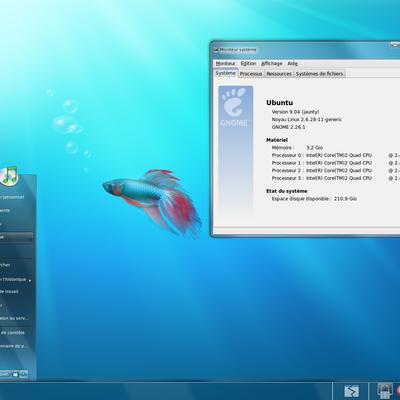This screenshot has width=400, height=400.
Task: Open the Systèmes de fichiers tab
Action: point(319,74)
